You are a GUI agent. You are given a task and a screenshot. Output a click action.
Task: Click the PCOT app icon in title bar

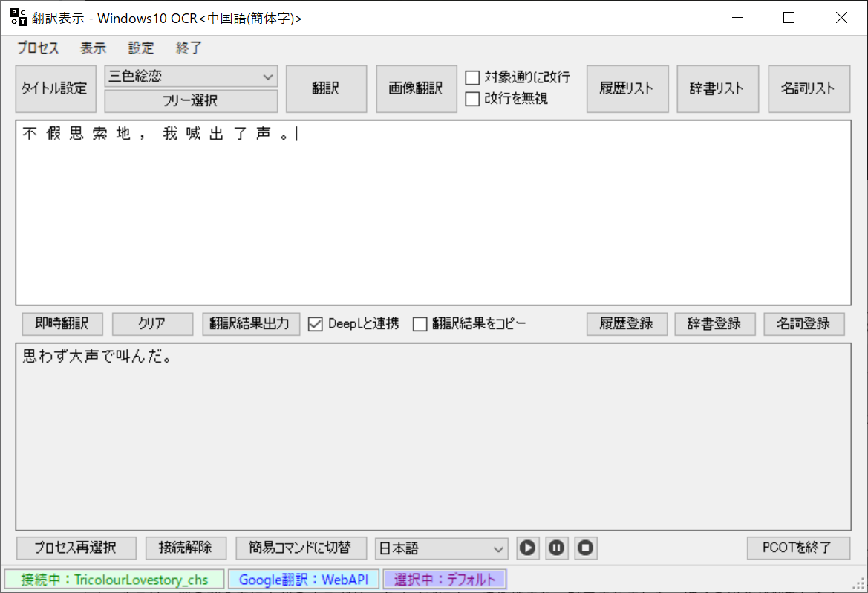[19, 17]
